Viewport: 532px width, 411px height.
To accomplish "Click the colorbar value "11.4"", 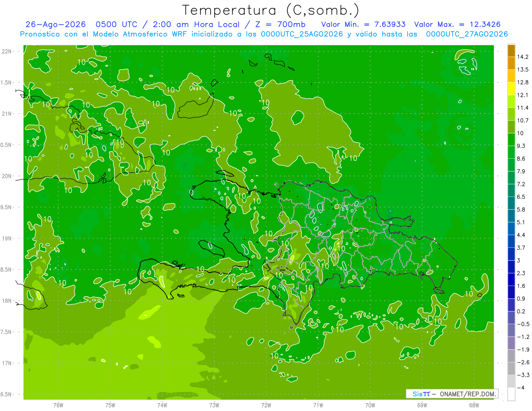I will 523,108.
